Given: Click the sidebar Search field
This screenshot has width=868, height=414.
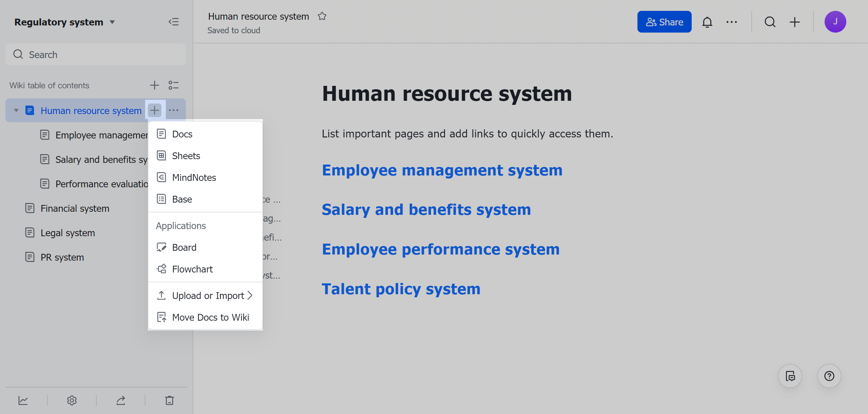Looking at the screenshot, I should tap(96, 54).
